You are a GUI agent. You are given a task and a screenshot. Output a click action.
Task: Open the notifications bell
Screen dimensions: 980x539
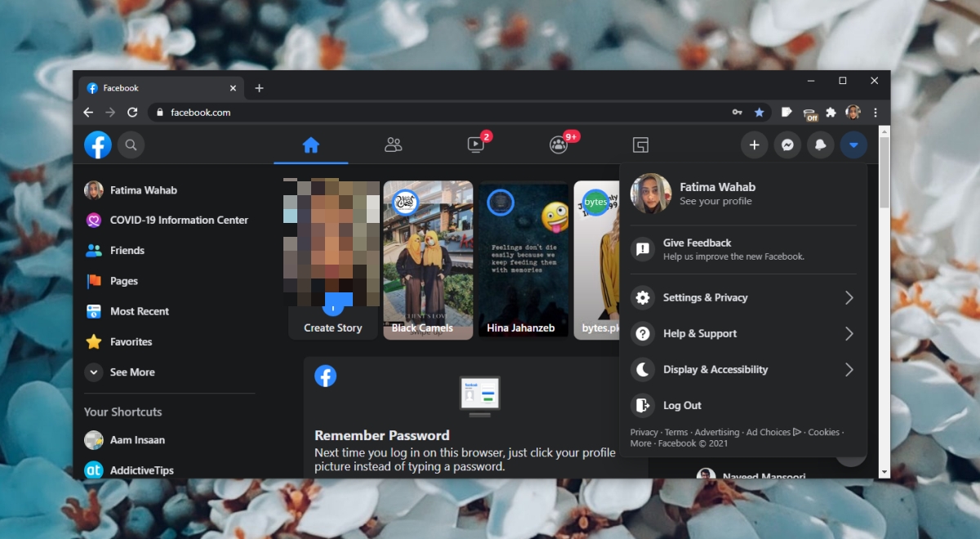pos(820,145)
